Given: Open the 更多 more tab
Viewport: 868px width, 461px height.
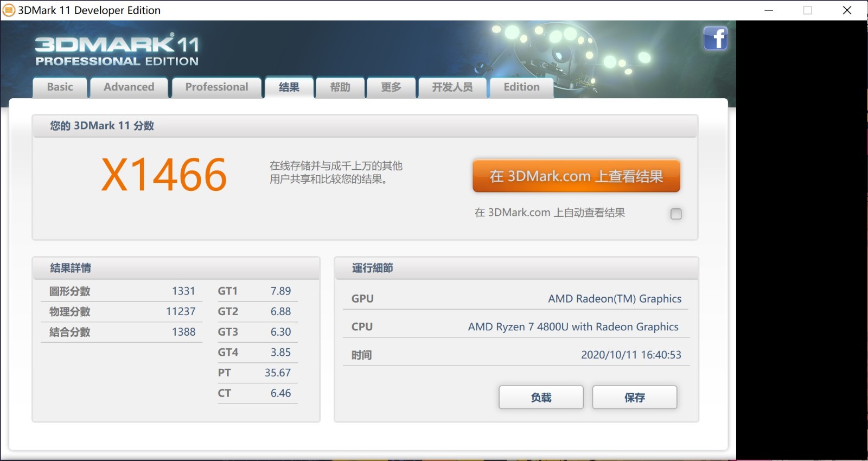Looking at the screenshot, I should click(391, 87).
